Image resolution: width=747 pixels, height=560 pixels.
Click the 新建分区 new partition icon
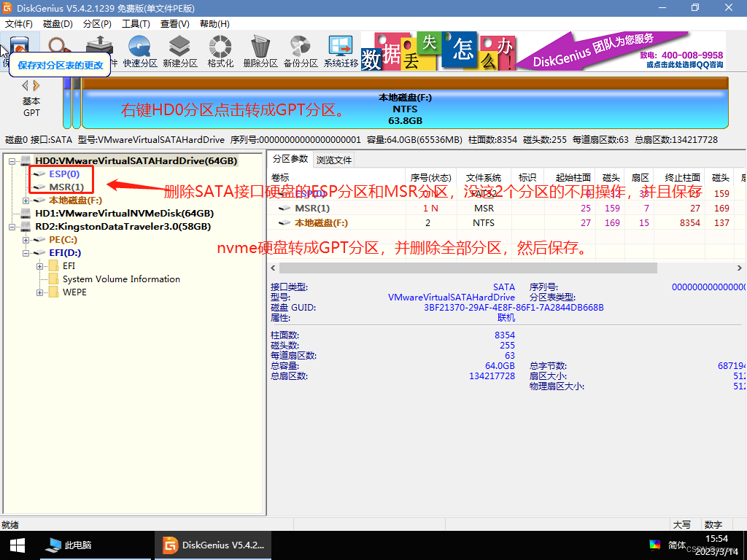(179, 52)
